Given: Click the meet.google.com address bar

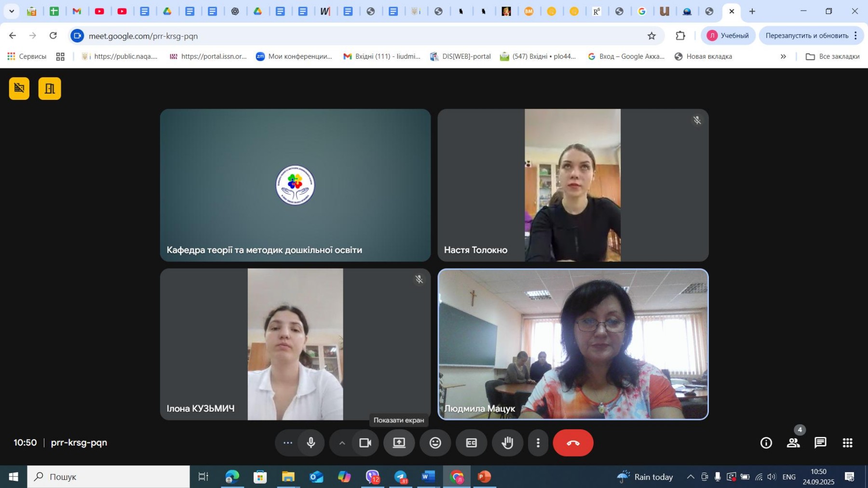Looking at the screenshot, I should pos(338,36).
